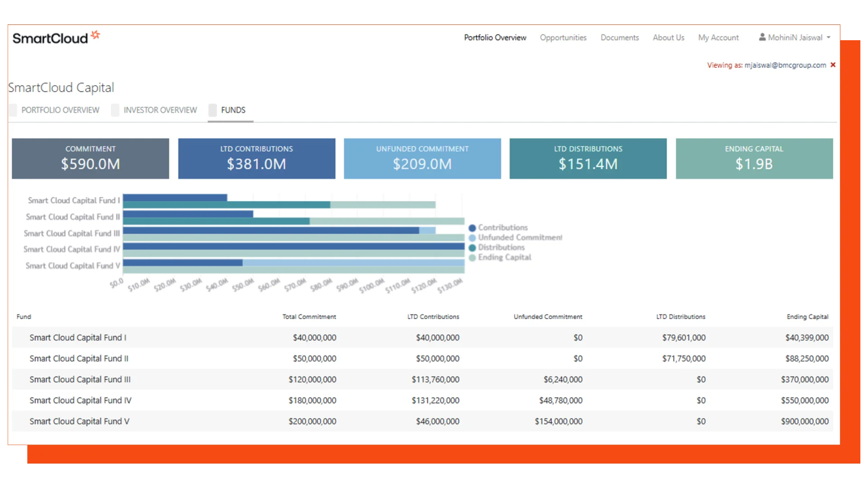Open Opportunities menu item
868x488 pixels.
pyautogui.click(x=563, y=38)
